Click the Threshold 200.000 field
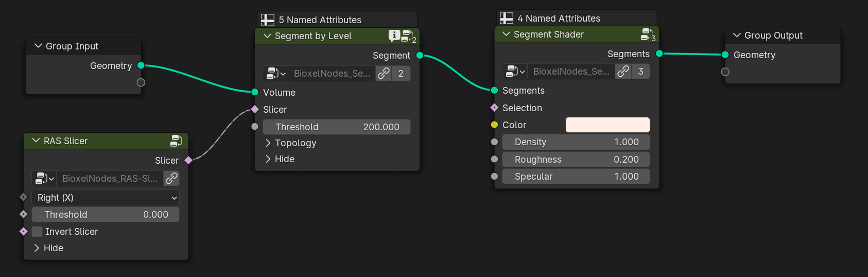The image size is (868, 277). (337, 127)
